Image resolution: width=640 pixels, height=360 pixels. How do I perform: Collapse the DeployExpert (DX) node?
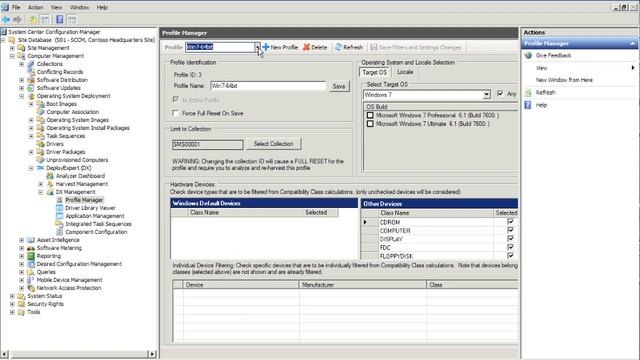[x=31, y=168]
